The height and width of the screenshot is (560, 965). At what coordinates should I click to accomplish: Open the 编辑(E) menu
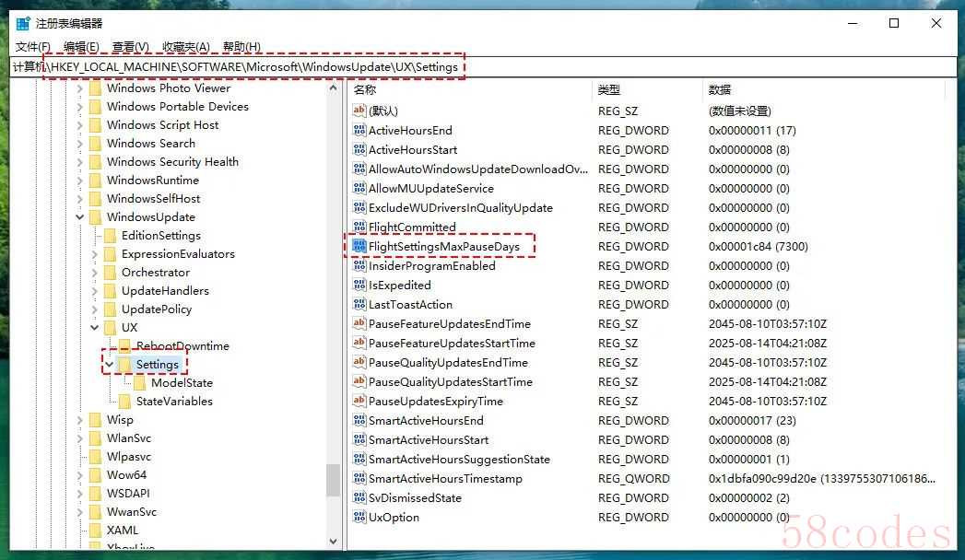(x=81, y=47)
